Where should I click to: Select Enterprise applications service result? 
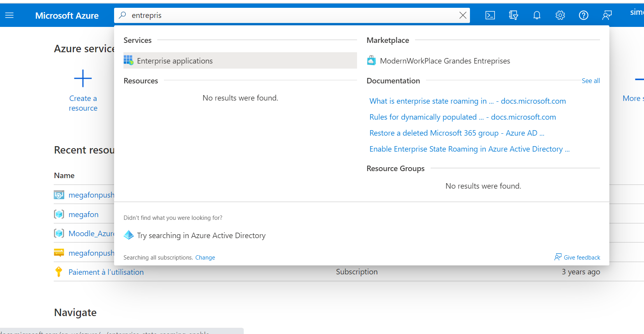click(240, 60)
